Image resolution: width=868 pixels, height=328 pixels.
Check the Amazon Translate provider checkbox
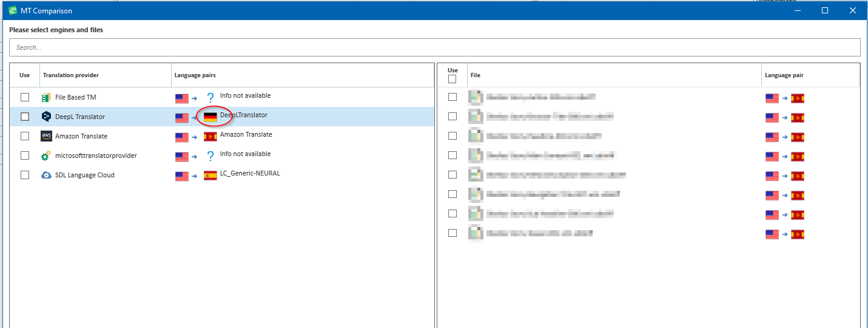pos(25,136)
